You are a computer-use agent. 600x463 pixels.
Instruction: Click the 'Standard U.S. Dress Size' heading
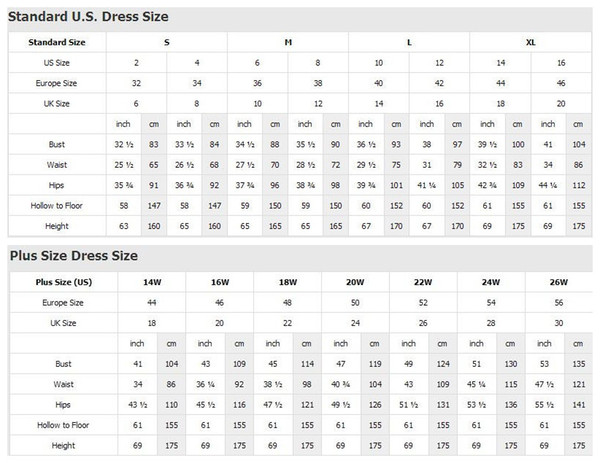coord(89,17)
